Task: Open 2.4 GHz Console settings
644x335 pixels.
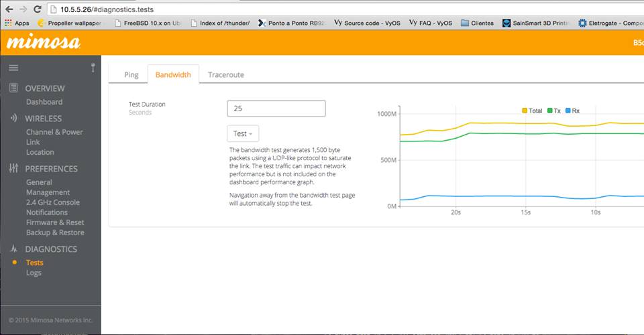Action: click(x=53, y=202)
